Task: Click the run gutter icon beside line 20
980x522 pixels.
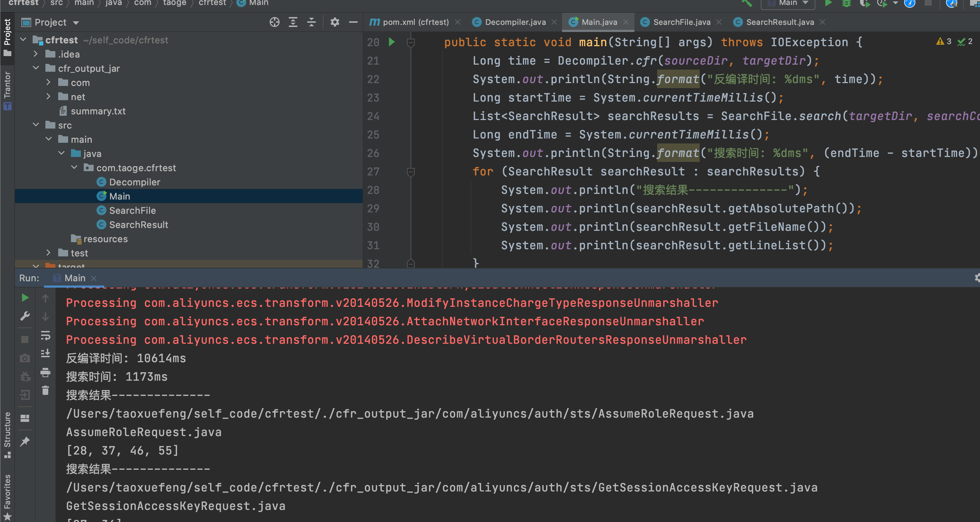Action: 392,42
